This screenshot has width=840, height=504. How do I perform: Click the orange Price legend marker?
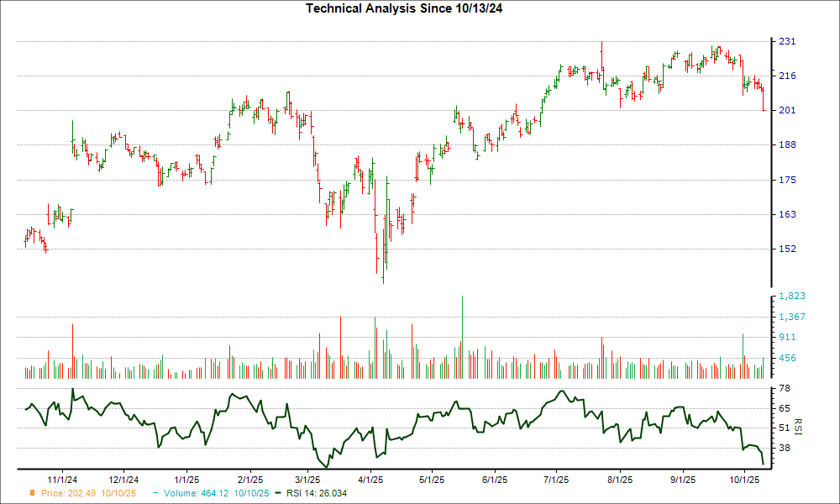pyautogui.click(x=33, y=493)
